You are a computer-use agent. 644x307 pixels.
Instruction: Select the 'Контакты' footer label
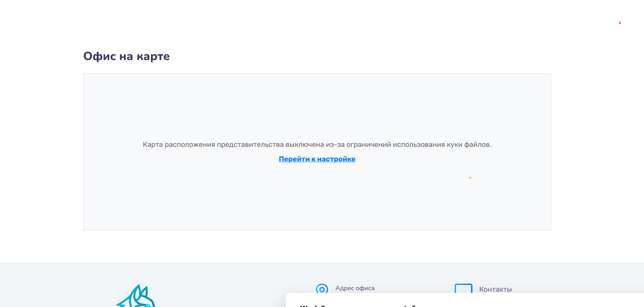click(495, 289)
